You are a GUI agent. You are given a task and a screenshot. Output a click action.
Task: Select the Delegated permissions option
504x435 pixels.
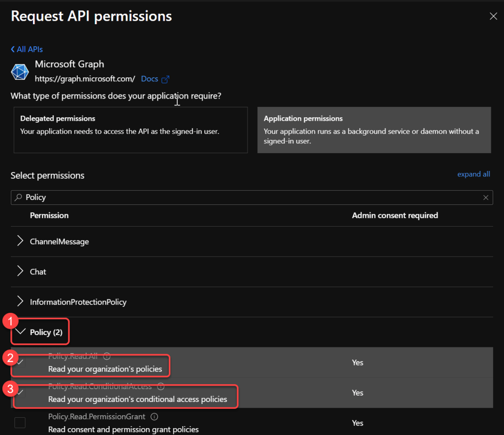130,130
